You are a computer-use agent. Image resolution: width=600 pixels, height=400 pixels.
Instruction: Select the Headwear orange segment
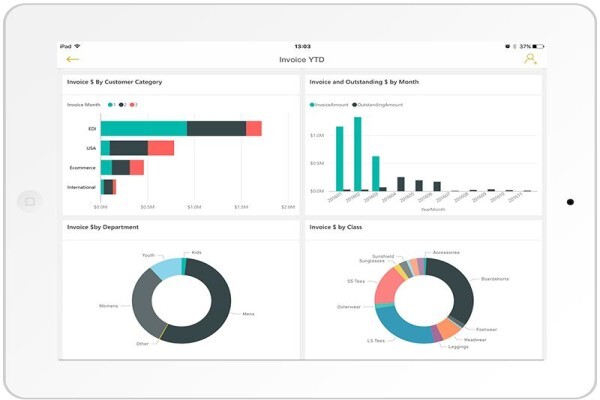(x=448, y=328)
